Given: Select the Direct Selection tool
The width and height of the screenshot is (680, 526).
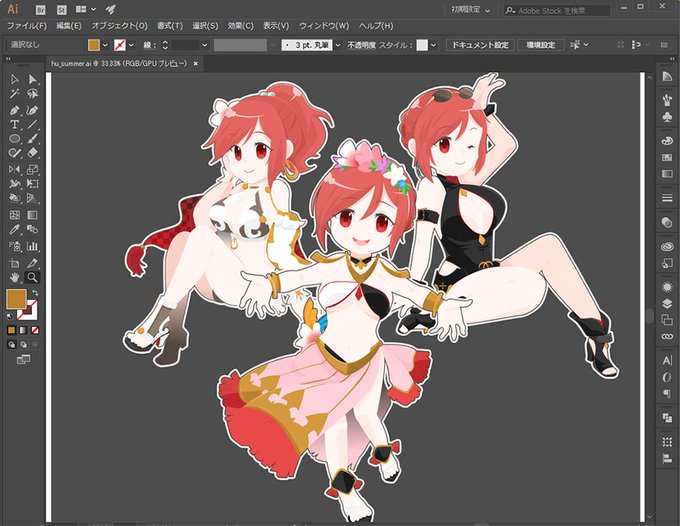Looking at the screenshot, I should 32,79.
